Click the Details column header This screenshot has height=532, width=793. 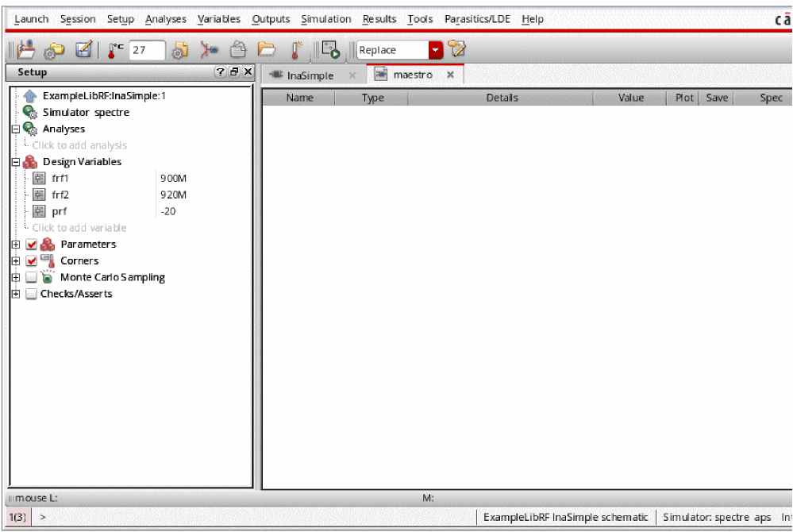pyautogui.click(x=502, y=98)
